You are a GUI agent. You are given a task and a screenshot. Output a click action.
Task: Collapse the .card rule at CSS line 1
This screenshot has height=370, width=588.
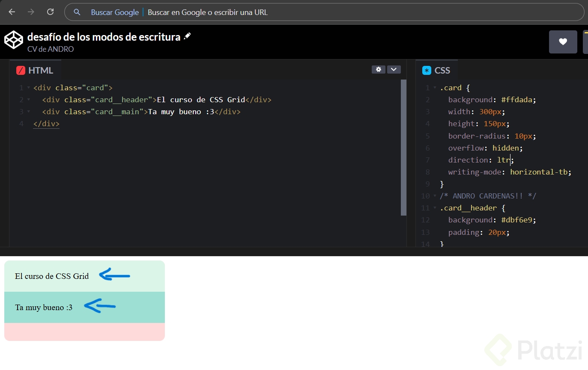click(435, 88)
